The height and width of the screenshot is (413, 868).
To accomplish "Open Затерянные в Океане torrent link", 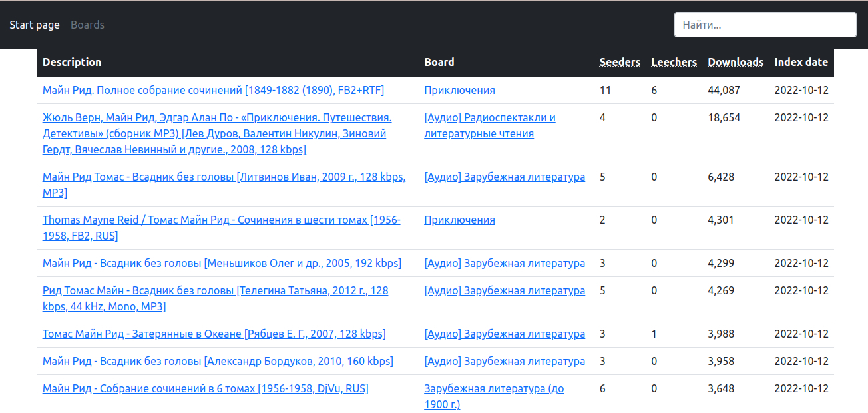I will pyautogui.click(x=214, y=334).
